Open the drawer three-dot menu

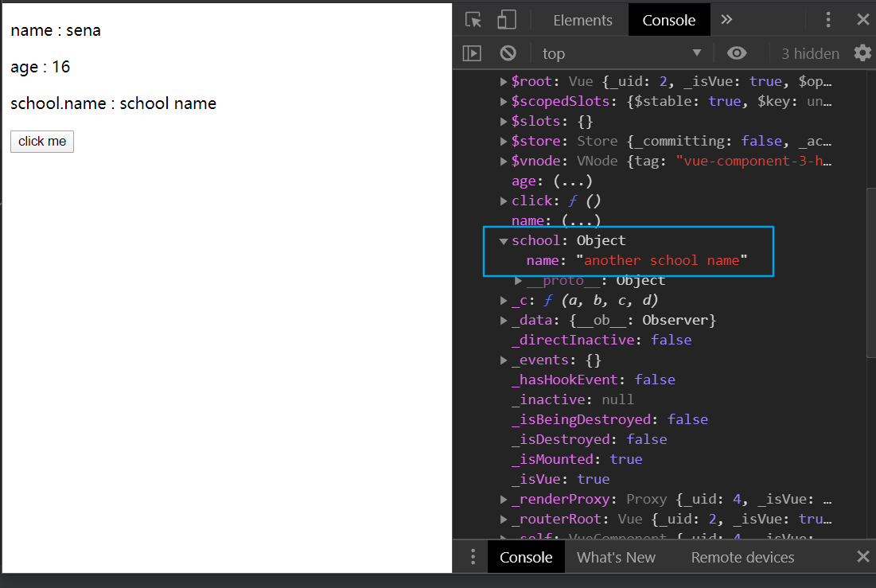[x=473, y=557]
